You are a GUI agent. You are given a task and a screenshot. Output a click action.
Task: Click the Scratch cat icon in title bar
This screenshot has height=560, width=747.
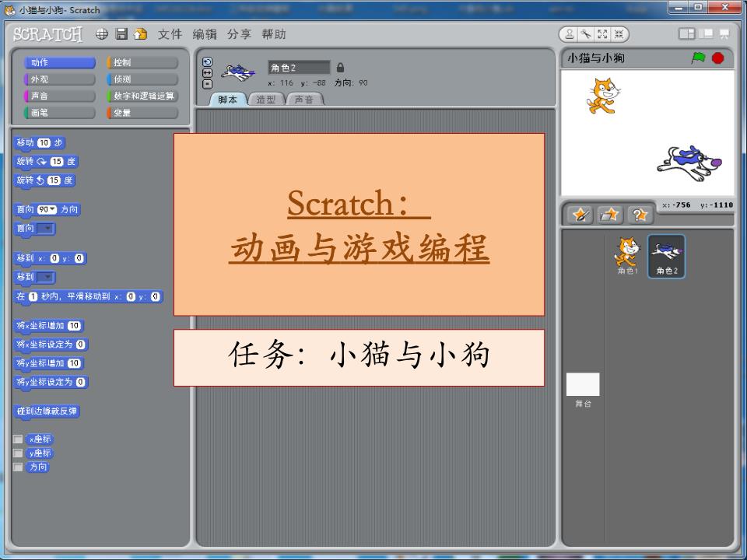pos(9,9)
